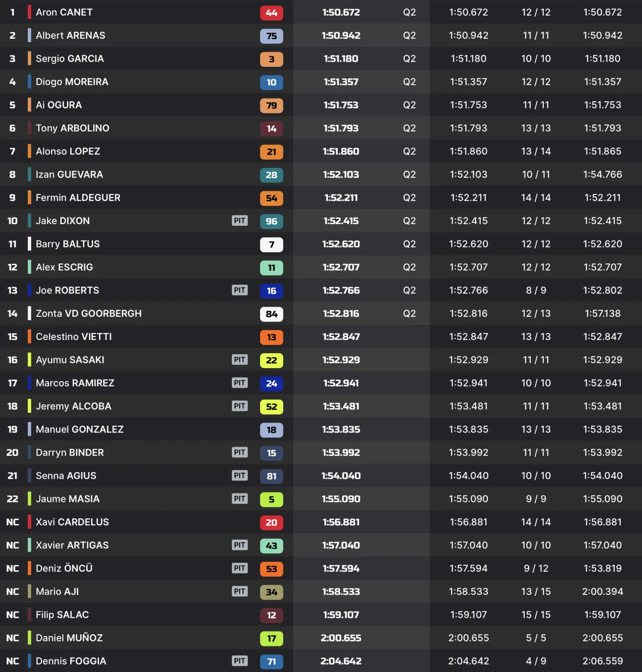Open Zonta VD GOORBERGH rider entry
Viewport: 642px width, 672px height.
89,314
